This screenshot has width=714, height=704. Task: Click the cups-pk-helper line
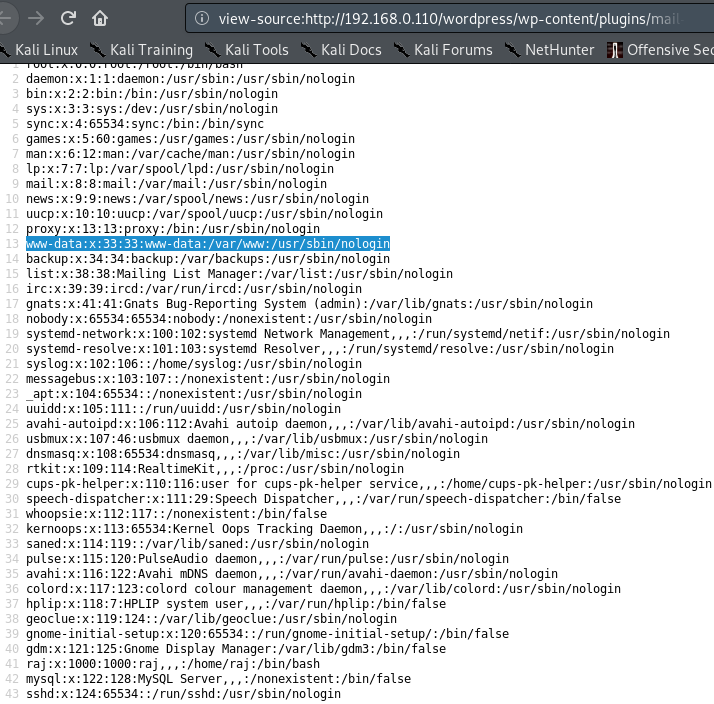point(369,484)
